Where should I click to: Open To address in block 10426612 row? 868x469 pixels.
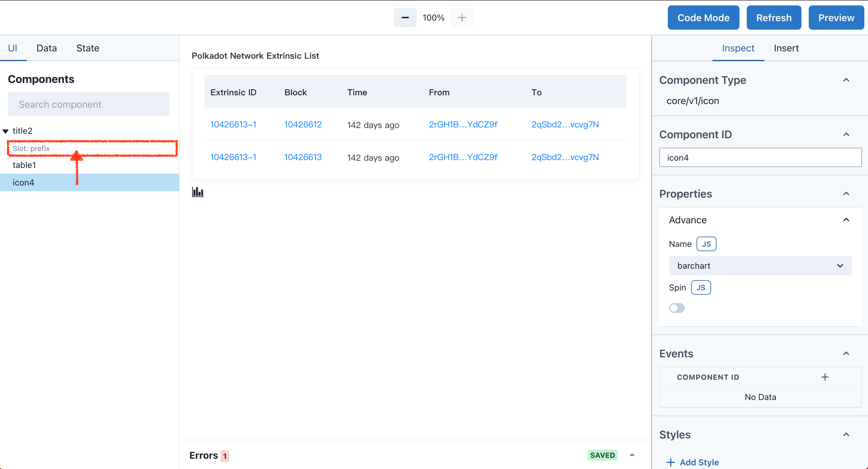pos(565,124)
